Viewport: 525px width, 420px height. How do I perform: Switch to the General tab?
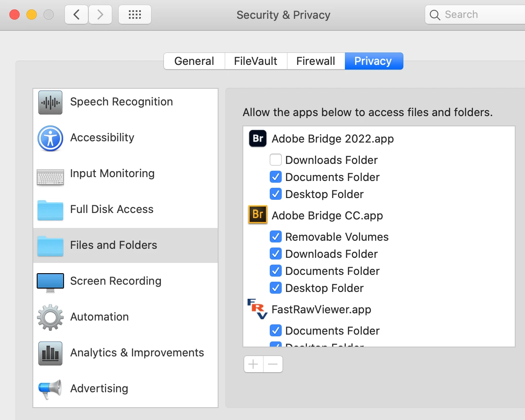point(194,61)
